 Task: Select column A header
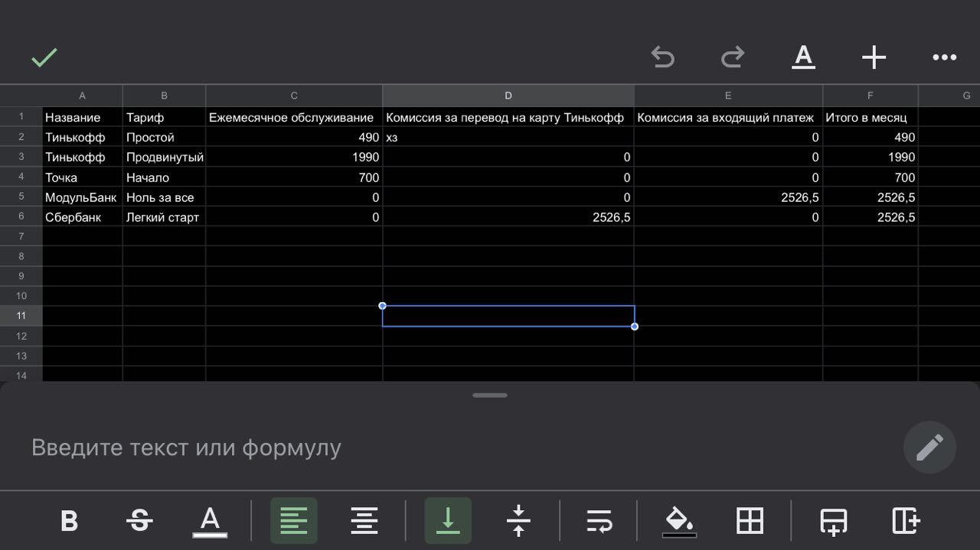[x=83, y=96]
